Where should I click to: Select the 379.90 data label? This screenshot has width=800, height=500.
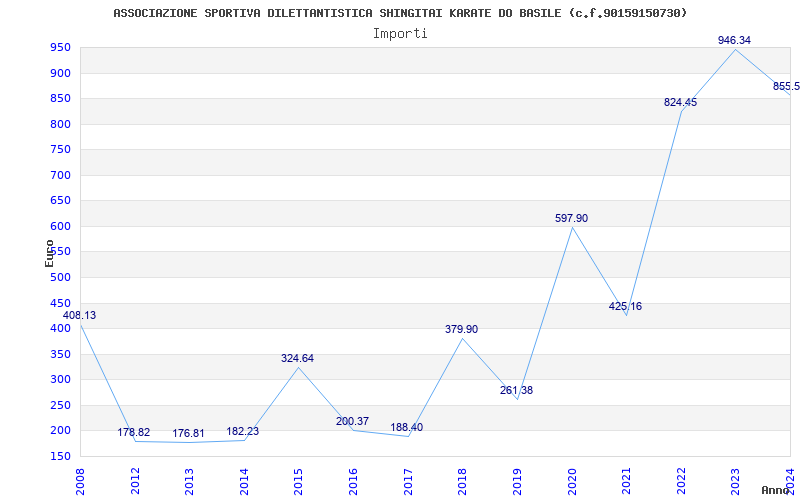click(461, 329)
